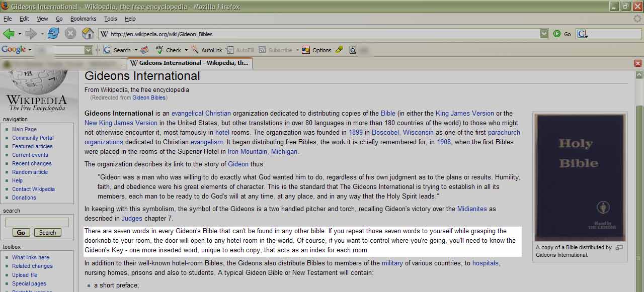Open the View menu
The height and width of the screenshot is (292, 644).
pos(43,19)
